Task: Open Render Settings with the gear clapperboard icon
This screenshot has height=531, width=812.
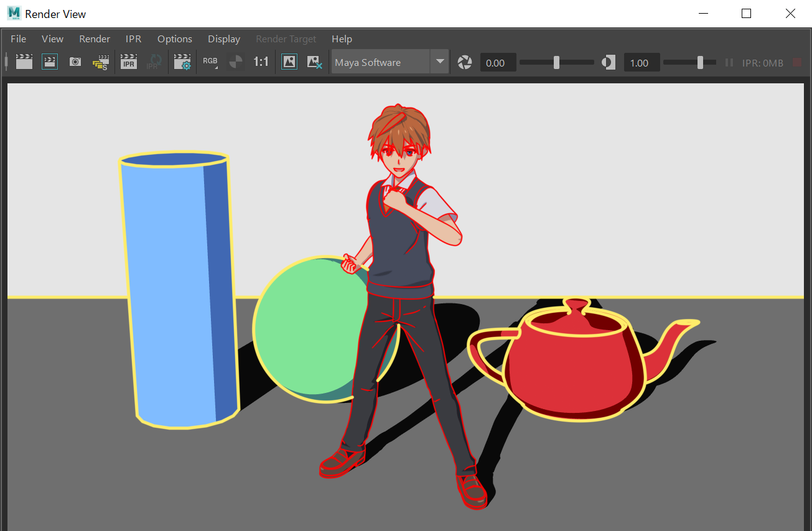Action: 182,62
